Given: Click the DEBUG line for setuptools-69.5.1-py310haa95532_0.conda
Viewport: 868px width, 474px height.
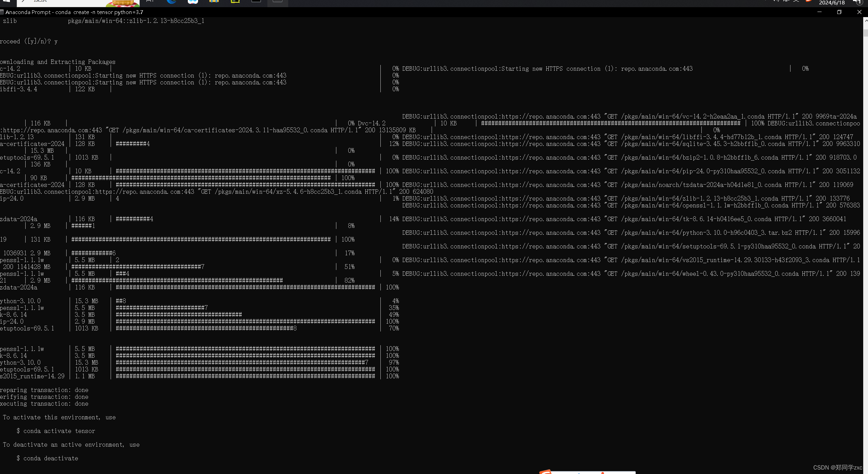Looking at the screenshot, I should 631,246.
